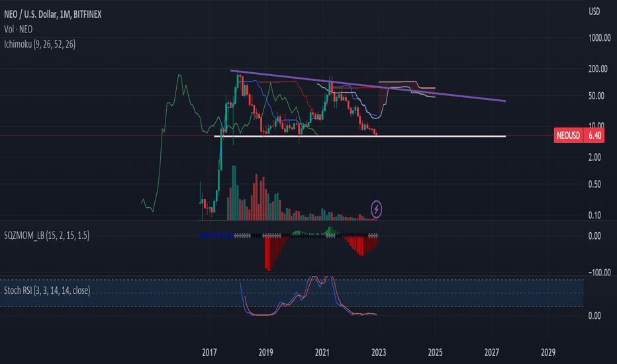Click the 2.00 price axis label
The height and width of the screenshot is (364, 617).
click(x=594, y=158)
